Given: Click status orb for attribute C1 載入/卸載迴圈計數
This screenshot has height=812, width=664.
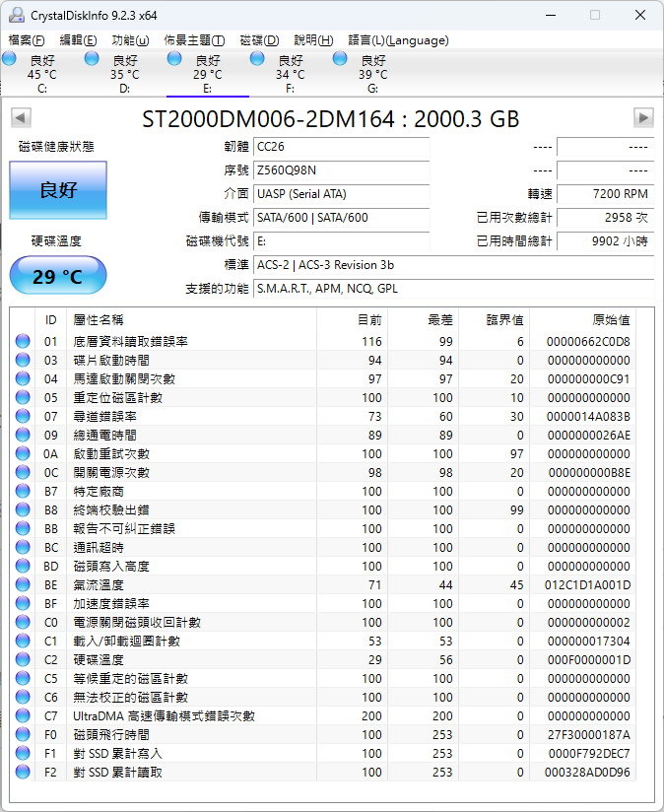Looking at the screenshot, I should coord(23,642).
